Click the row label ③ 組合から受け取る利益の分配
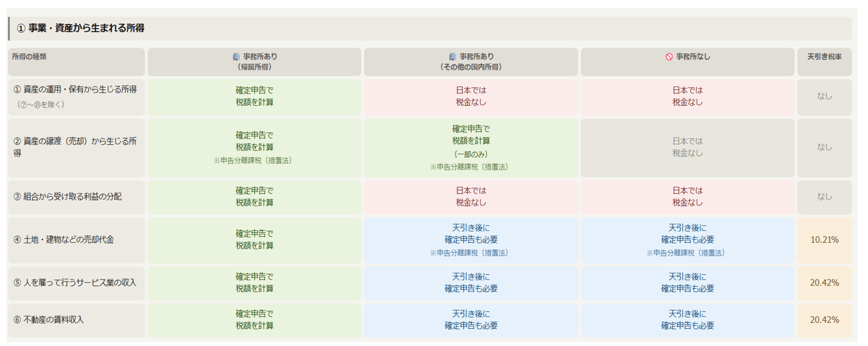Screen dimensions: 868x346 [67, 197]
